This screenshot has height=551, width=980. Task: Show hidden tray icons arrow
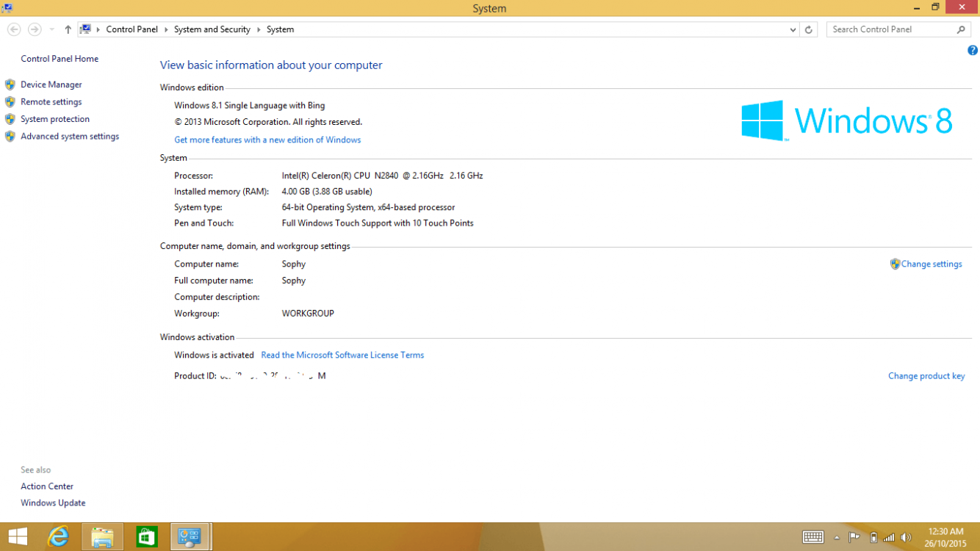[x=837, y=538]
